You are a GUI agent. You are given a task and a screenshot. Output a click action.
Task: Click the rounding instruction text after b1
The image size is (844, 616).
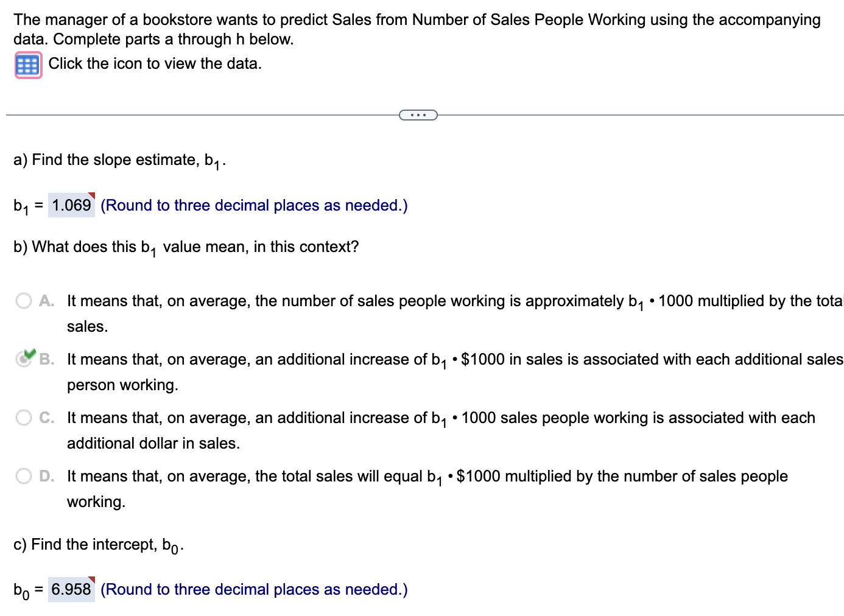coord(254,205)
